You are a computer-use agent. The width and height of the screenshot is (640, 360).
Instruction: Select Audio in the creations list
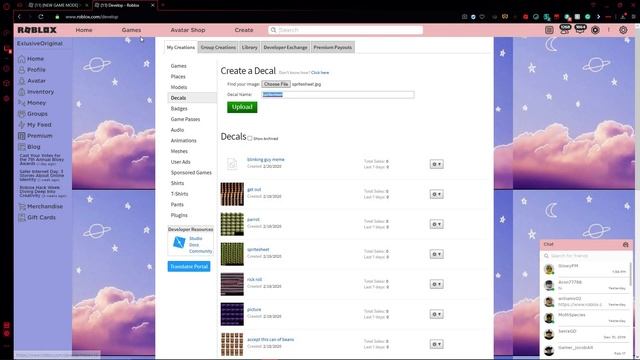pyautogui.click(x=177, y=130)
